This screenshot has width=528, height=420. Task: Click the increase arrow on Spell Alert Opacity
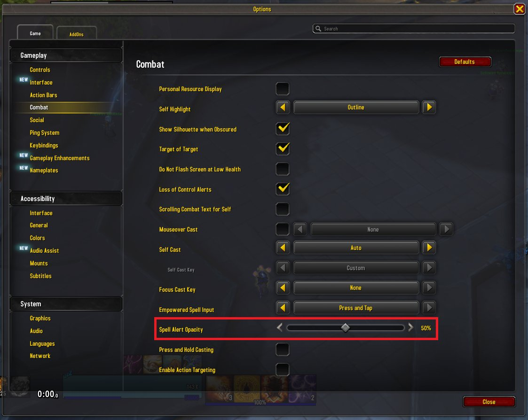410,327
